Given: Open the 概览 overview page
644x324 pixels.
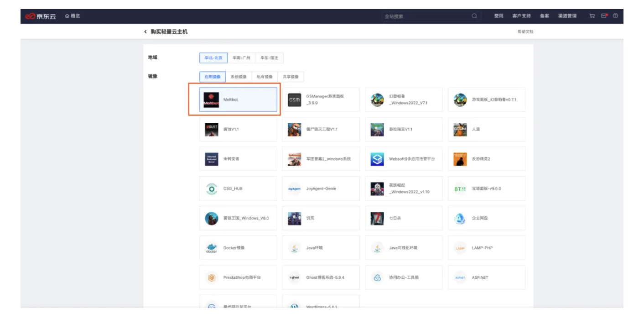Looking at the screenshot, I should (x=73, y=16).
